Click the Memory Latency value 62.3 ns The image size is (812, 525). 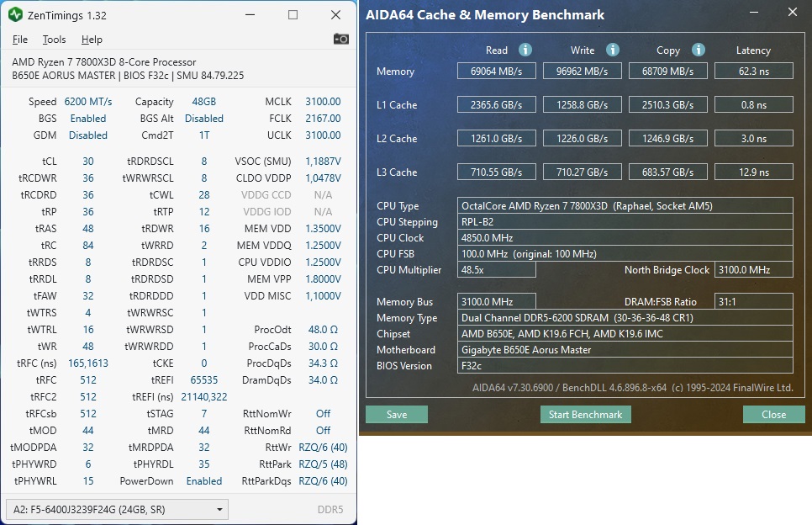(753, 71)
